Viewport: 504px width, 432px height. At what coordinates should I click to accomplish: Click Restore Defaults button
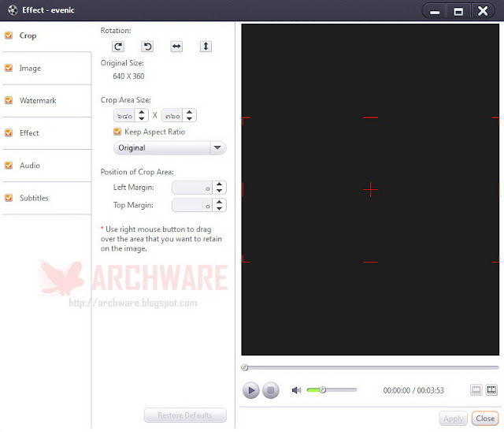point(185,415)
